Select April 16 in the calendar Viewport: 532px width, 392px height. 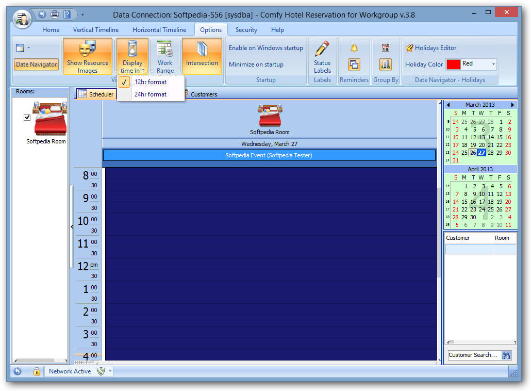[473, 202]
